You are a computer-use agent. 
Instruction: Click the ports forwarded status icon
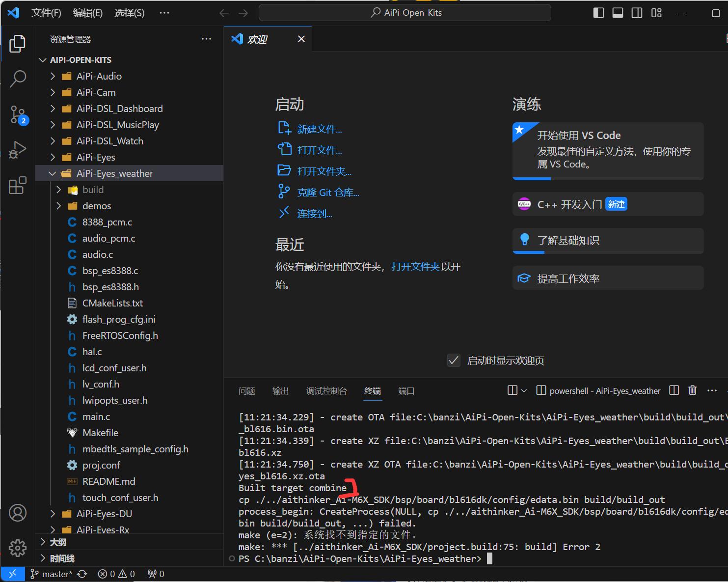pos(156,574)
